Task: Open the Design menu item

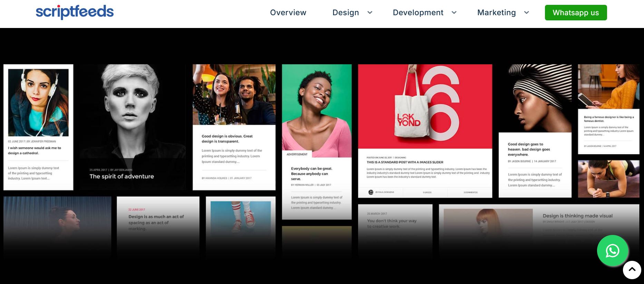Action: click(x=345, y=13)
